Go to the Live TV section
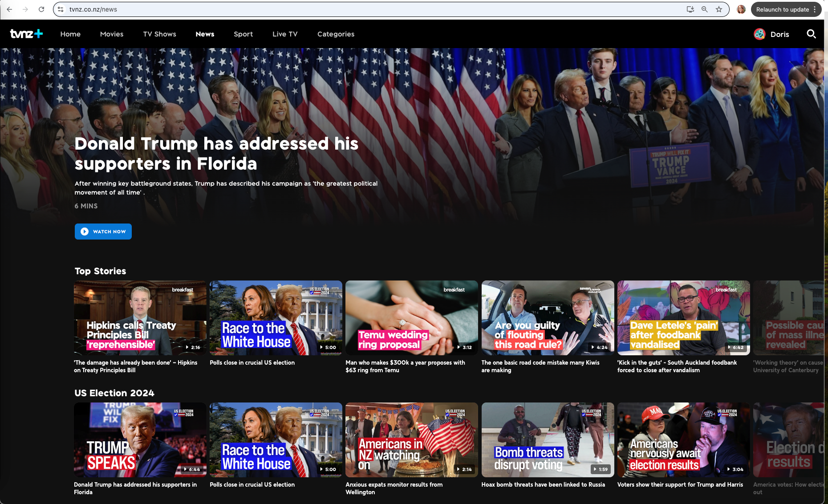Screen dimensions: 828x504 click(285, 34)
